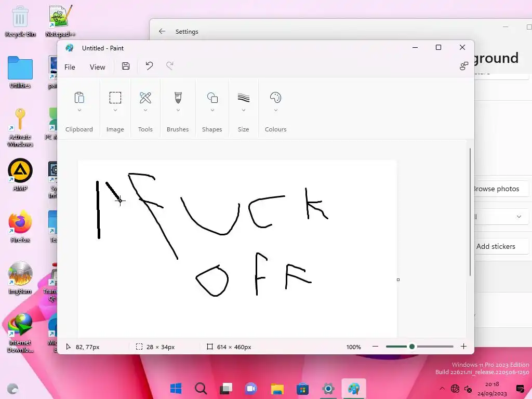Open the Shapes icon

tap(212, 98)
